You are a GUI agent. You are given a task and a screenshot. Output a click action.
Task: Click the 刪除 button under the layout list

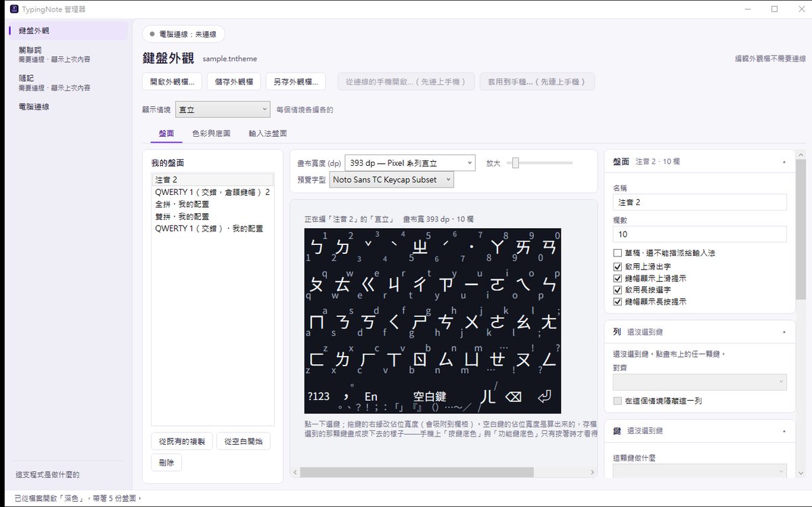(x=166, y=463)
